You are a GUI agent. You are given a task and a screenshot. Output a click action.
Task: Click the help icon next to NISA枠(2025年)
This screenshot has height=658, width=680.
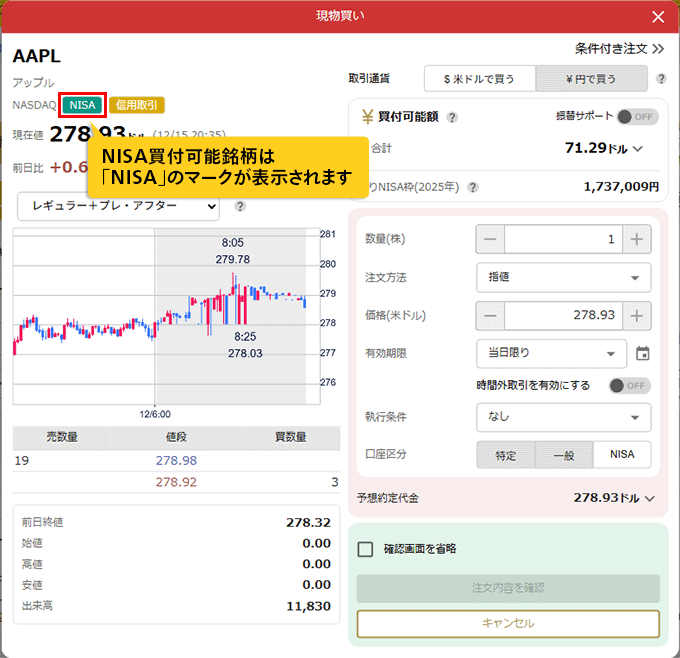(x=472, y=187)
